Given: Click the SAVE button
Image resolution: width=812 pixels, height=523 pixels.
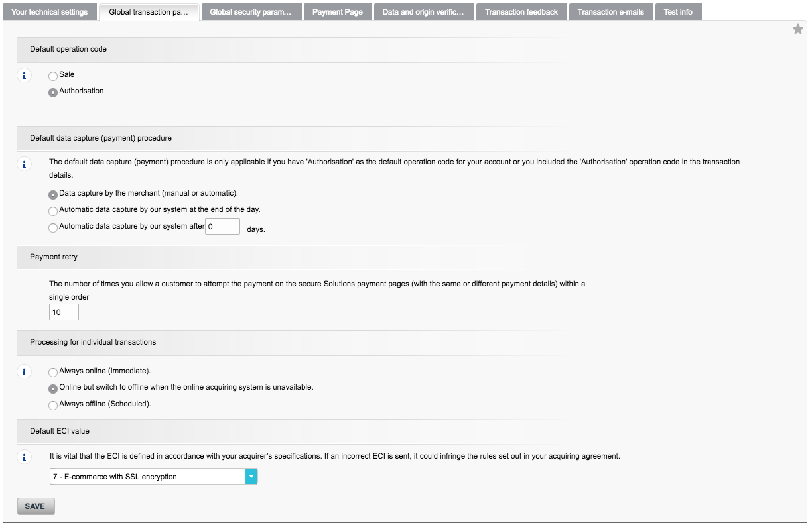Looking at the screenshot, I should click(35, 506).
